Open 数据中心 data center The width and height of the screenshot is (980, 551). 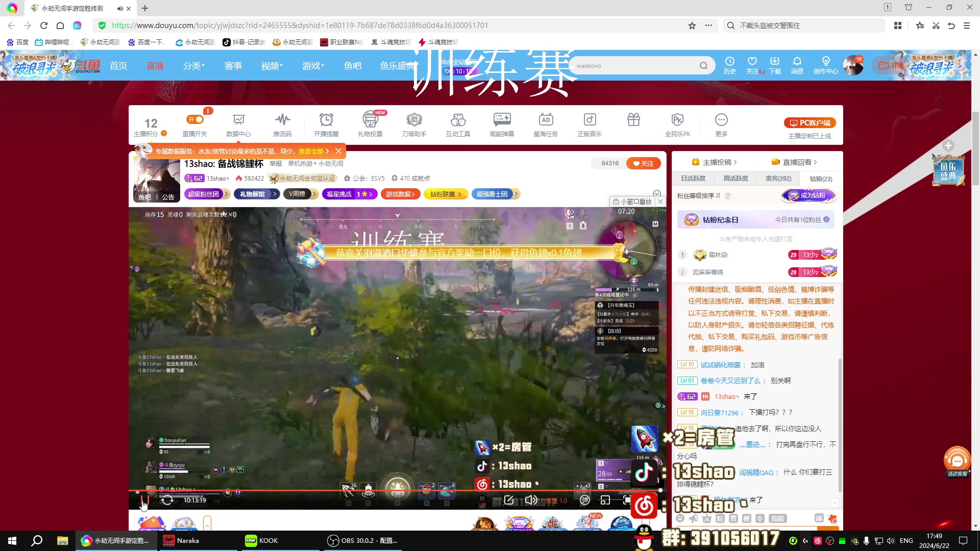(238, 125)
